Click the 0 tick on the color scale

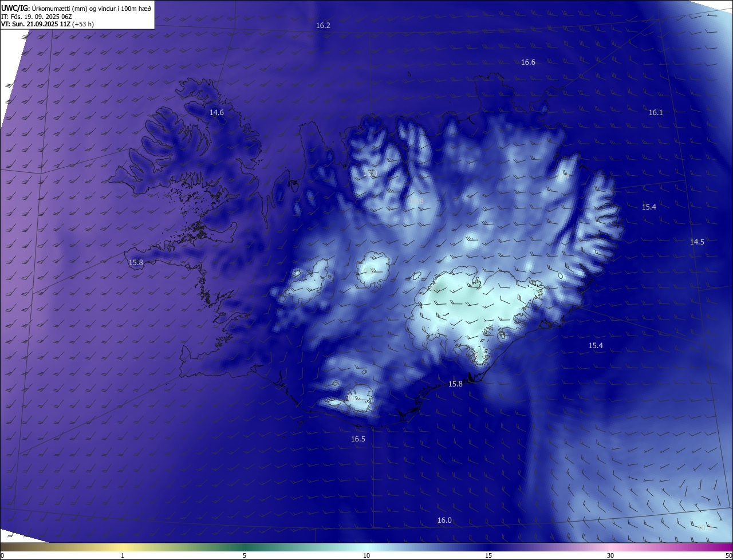[x=2, y=555]
